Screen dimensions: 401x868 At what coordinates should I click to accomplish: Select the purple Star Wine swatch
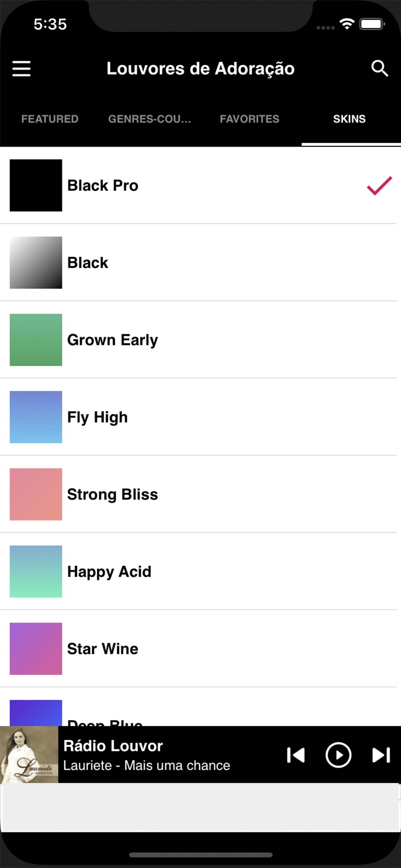point(36,649)
